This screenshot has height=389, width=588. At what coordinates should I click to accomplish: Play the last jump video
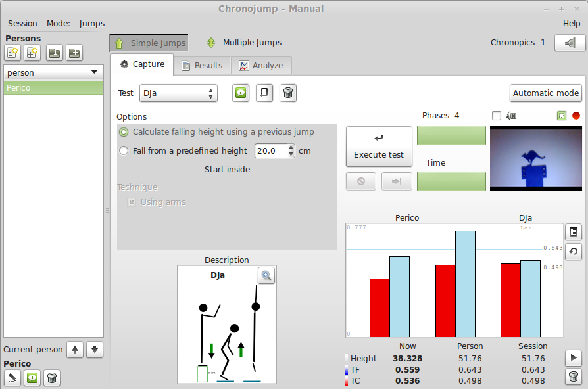click(x=574, y=357)
